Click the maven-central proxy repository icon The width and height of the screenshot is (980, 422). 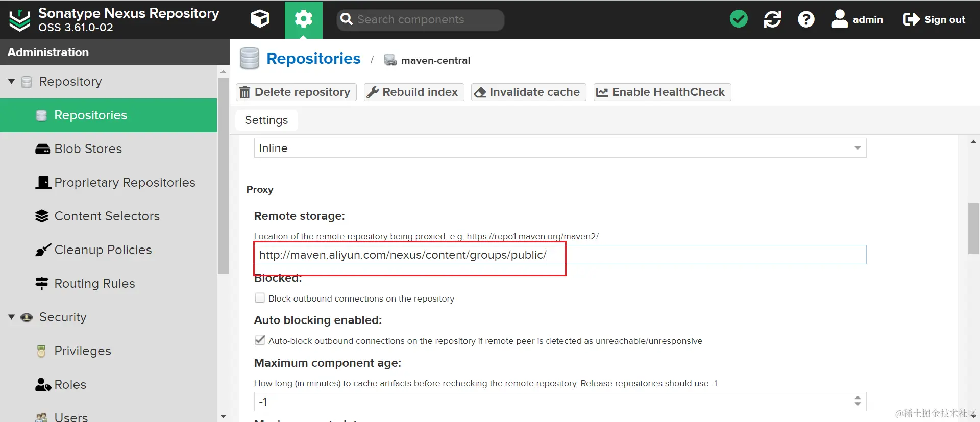click(x=390, y=60)
